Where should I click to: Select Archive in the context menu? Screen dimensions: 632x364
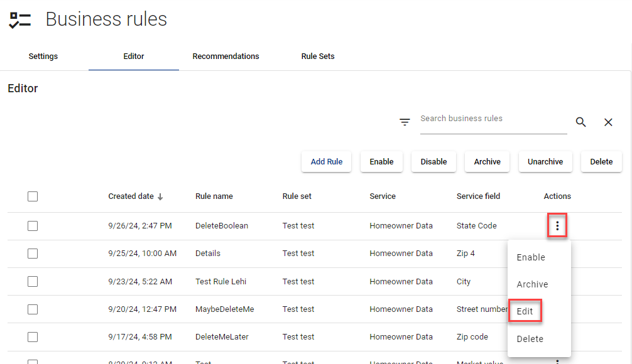[x=532, y=284]
